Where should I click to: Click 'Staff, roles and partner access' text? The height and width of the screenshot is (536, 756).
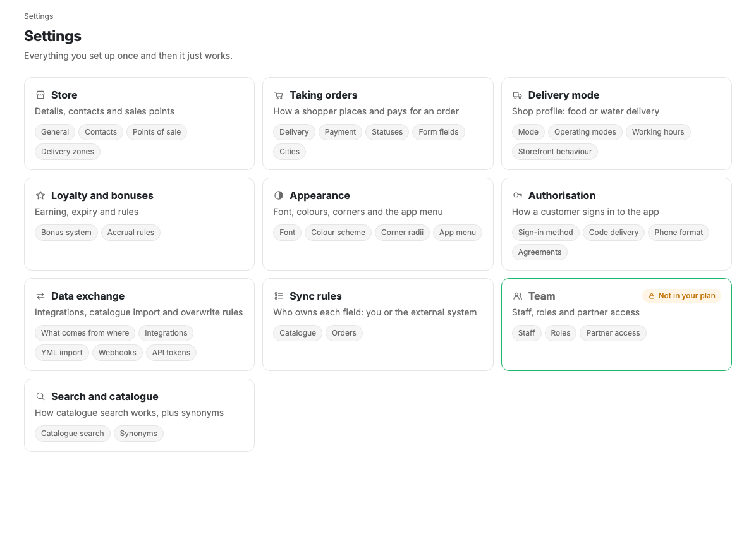pyautogui.click(x=576, y=312)
